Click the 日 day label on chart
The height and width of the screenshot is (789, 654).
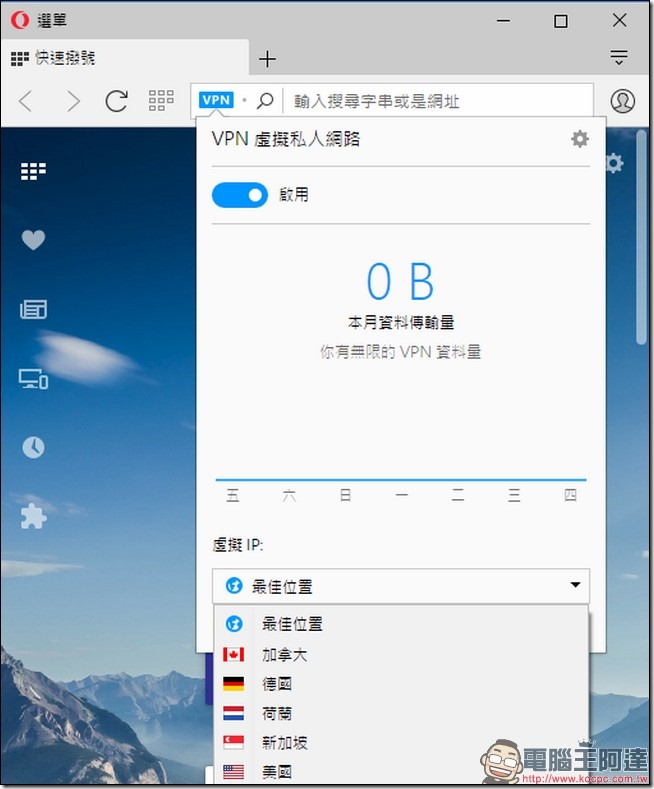(345, 495)
